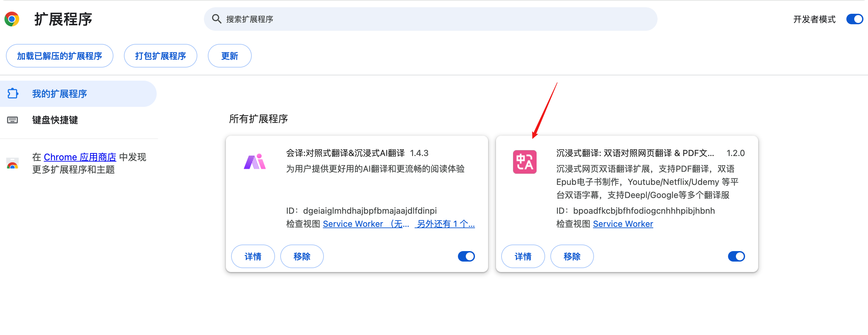Open 沉浸式翻译 Service Worker link
This screenshot has width=868, height=335.
pos(623,224)
